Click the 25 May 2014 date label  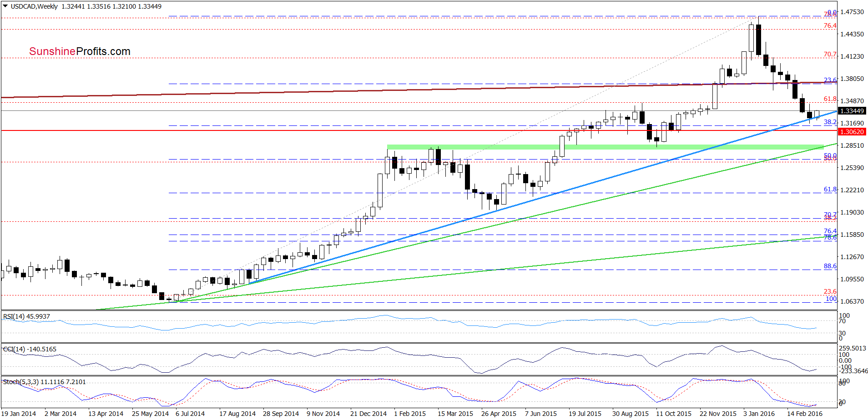pos(150,414)
